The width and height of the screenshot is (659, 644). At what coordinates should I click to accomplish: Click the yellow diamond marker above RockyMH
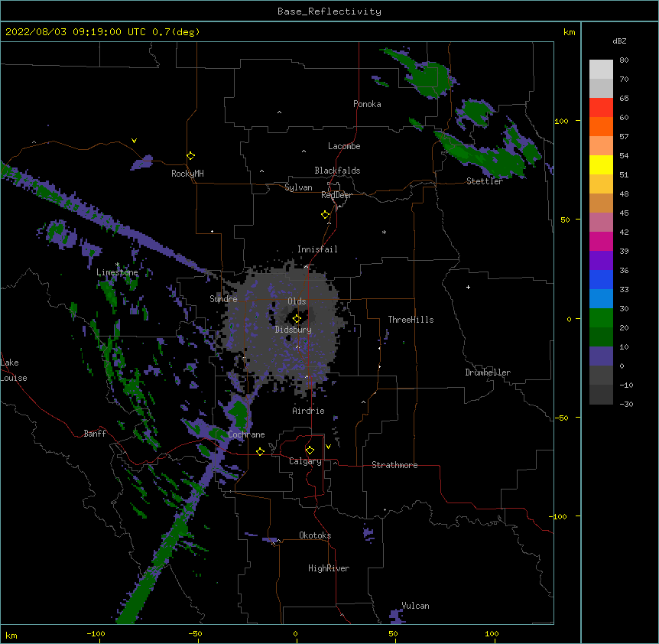tap(191, 156)
